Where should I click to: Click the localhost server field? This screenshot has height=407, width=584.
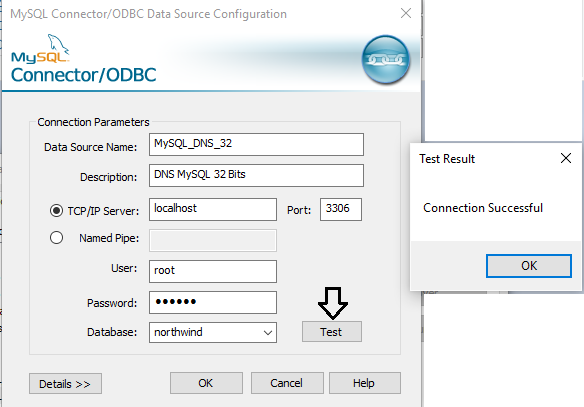tap(213, 209)
